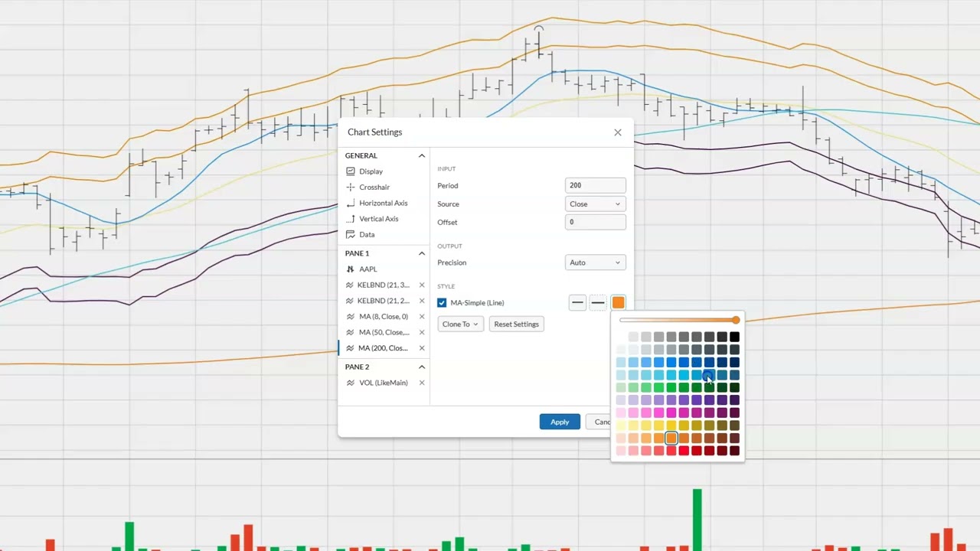
Task: Pick the darkest purple palette swatch
Action: coord(734,400)
